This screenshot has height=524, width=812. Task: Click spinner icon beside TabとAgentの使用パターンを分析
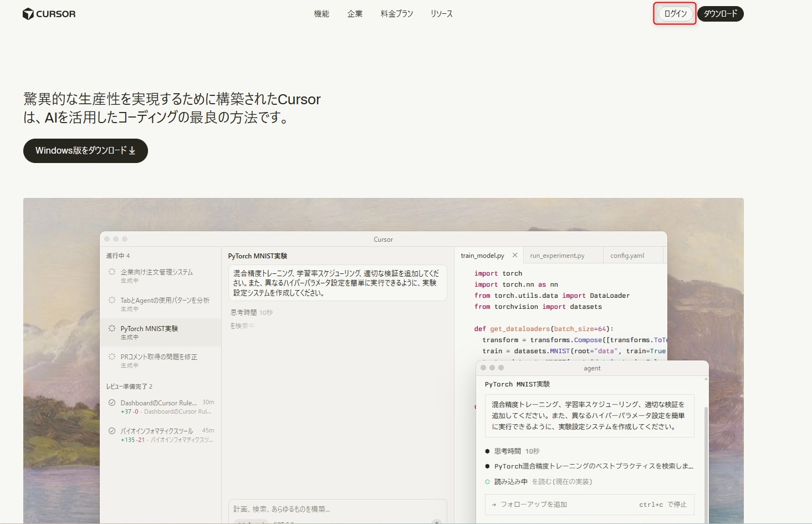pos(112,301)
